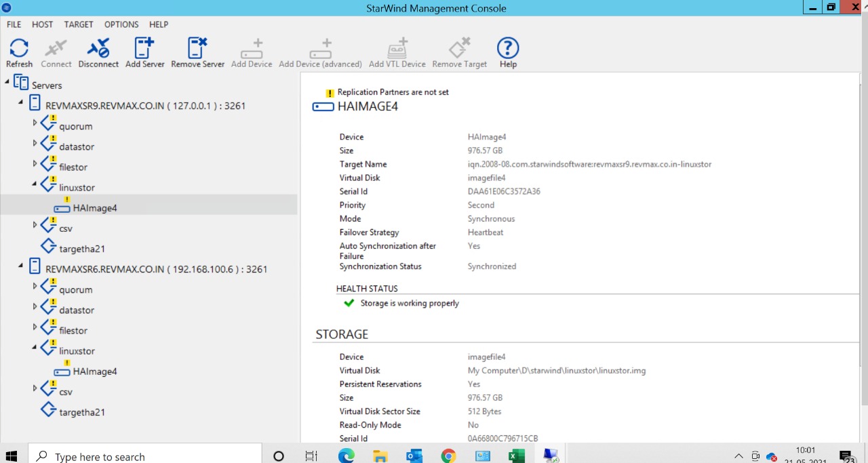Open Add Server from the toolbar

coord(145,53)
